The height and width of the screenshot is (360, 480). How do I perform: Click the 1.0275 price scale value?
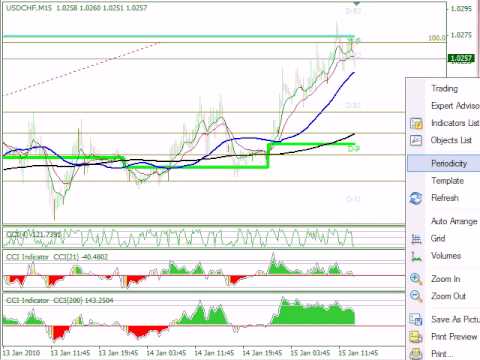461,35
